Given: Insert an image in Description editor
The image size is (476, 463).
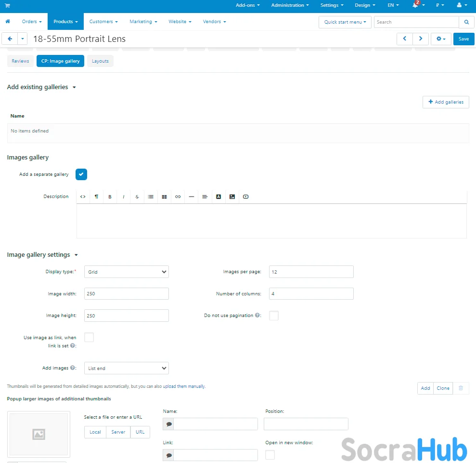Looking at the screenshot, I should tap(232, 197).
